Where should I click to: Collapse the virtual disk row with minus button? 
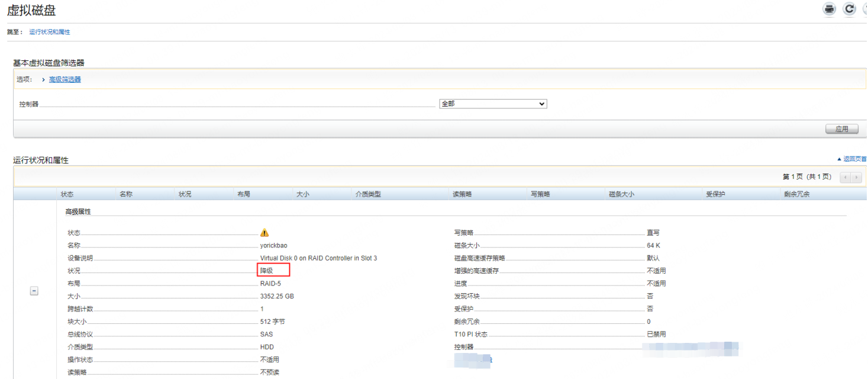tap(34, 291)
